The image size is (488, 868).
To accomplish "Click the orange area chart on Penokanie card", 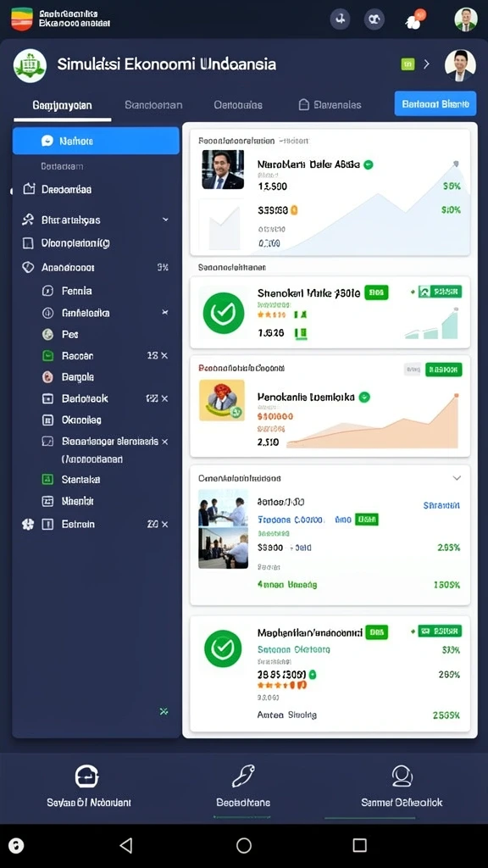I will tap(373, 422).
